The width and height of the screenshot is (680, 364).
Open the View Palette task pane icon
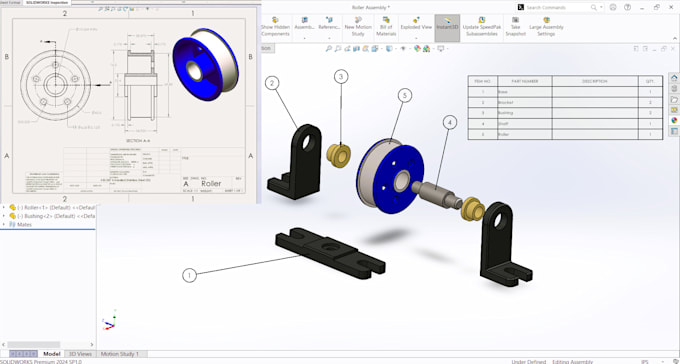674,110
